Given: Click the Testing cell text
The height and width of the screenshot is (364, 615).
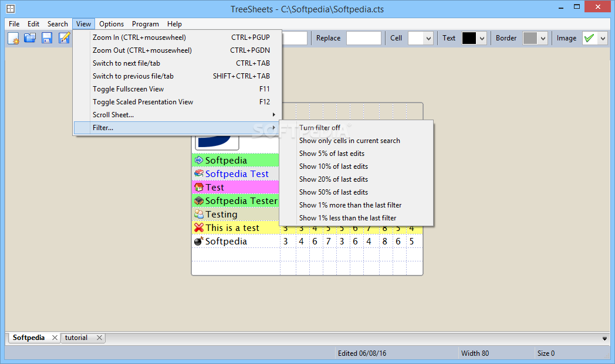Looking at the screenshot, I should point(222,215).
